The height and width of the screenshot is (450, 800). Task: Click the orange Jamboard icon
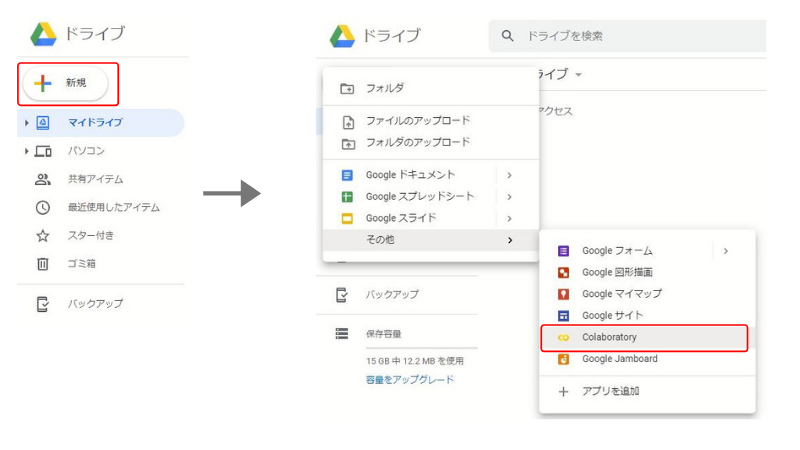pos(563,360)
